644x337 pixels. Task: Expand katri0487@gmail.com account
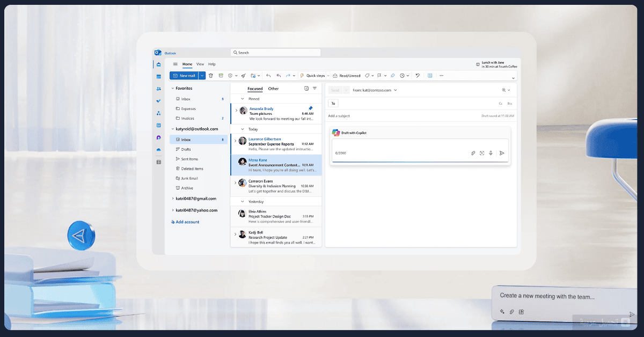[x=172, y=199]
